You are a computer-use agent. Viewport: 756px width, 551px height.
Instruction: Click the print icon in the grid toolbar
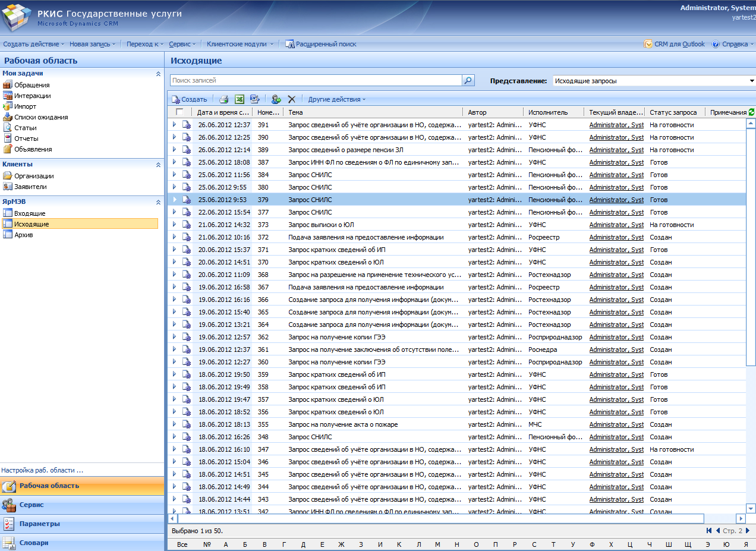(223, 99)
